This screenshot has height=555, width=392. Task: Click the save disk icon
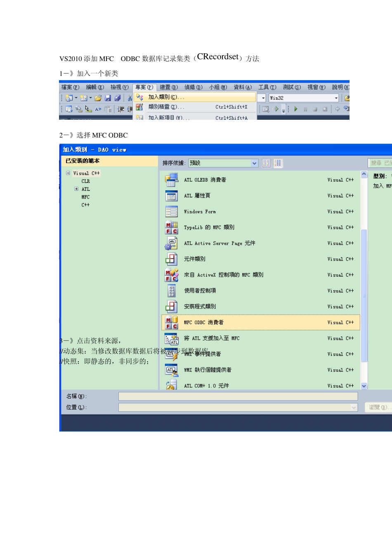pyautogui.click(x=108, y=98)
